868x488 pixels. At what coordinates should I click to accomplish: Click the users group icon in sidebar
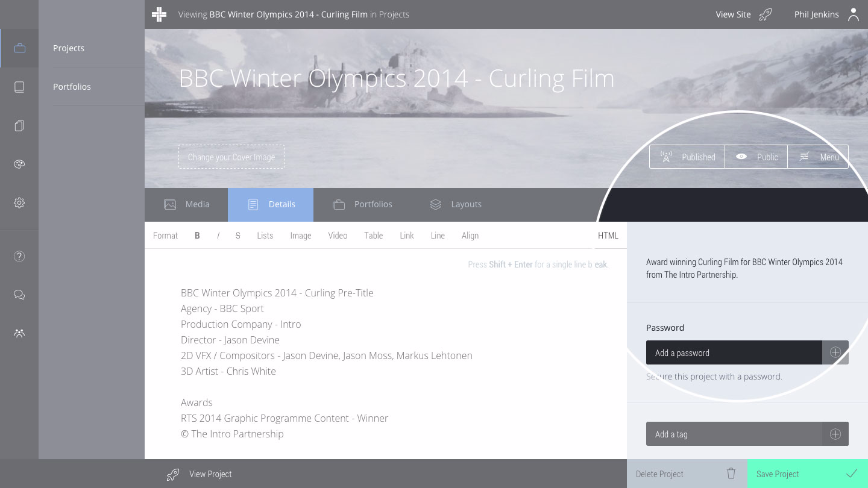(19, 333)
